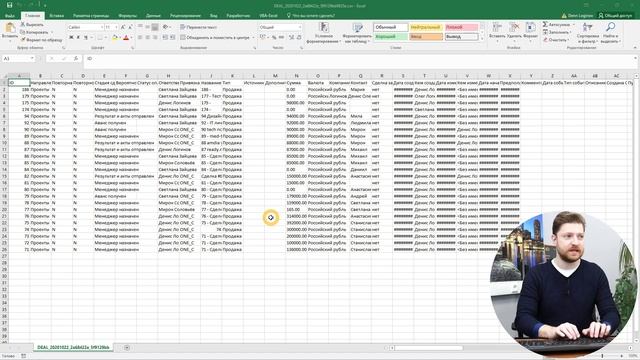Increase the number of decimal places
640x360 pixels.
[291, 38]
